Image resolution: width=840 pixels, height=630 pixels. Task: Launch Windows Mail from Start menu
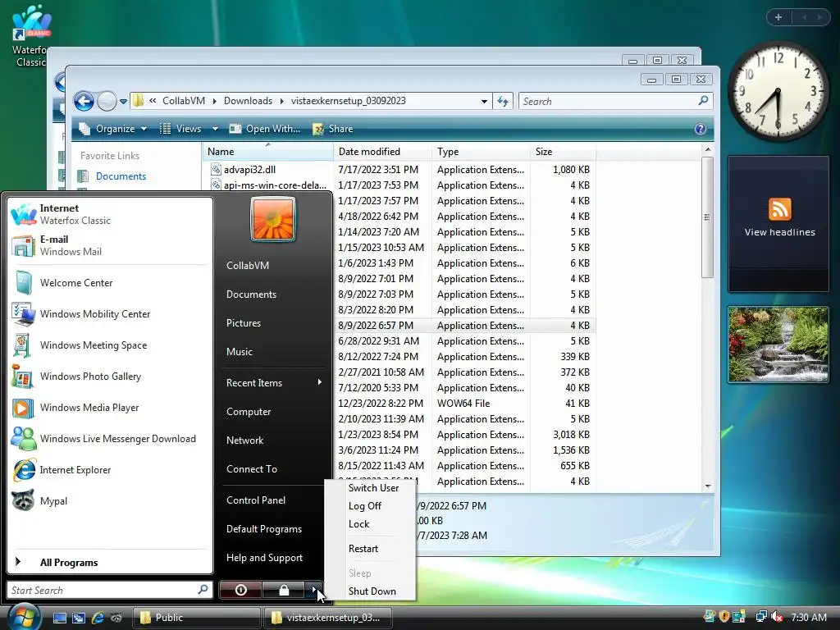pos(110,245)
